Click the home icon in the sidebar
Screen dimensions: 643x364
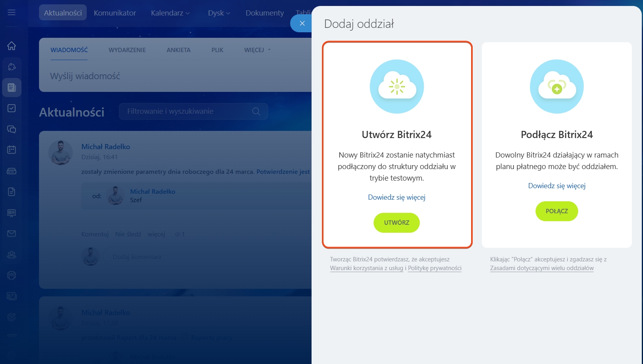click(x=12, y=46)
